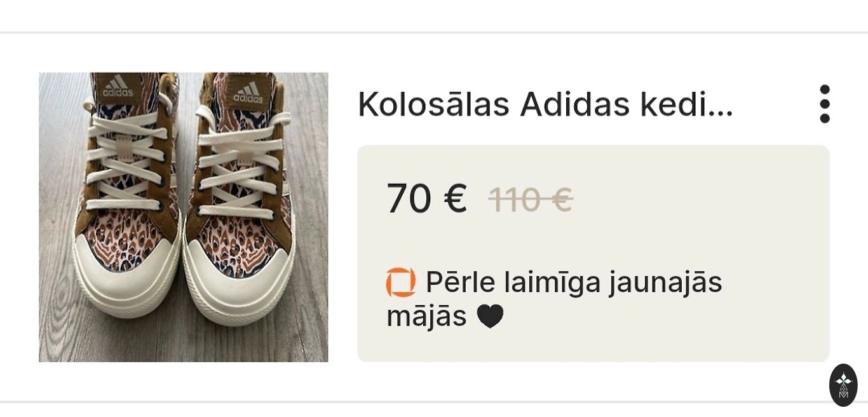Tap the black heart emoji
The height and width of the screenshot is (417, 868).
pyautogui.click(x=490, y=316)
